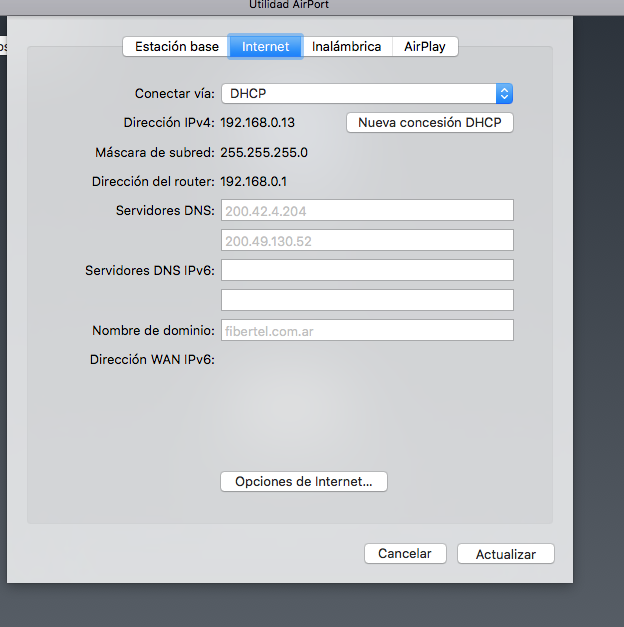Viewport: 624px width, 627px height.
Task: Click the Nombre de dominio label
Action: pyautogui.click(x=153, y=330)
